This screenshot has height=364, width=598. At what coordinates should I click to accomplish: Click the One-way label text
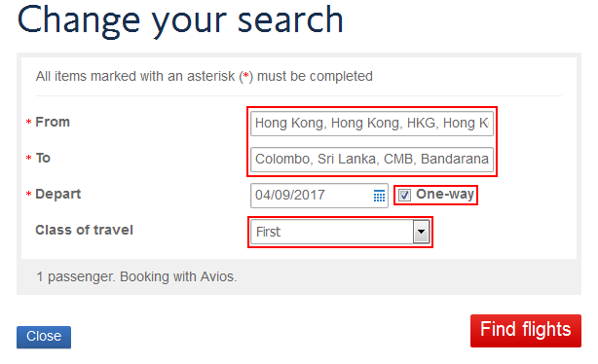click(x=445, y=195)
